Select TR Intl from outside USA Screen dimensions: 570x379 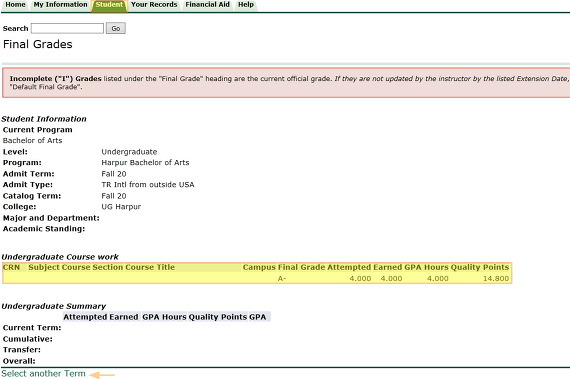pos(148,185)
